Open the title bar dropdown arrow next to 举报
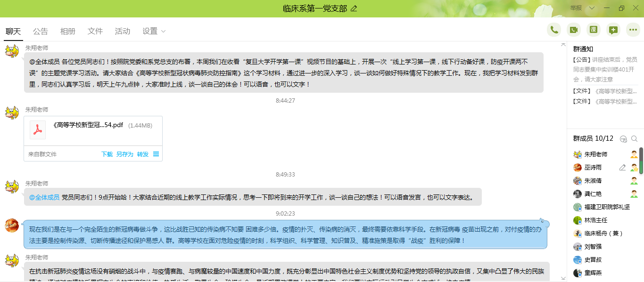 coord(592,8)
